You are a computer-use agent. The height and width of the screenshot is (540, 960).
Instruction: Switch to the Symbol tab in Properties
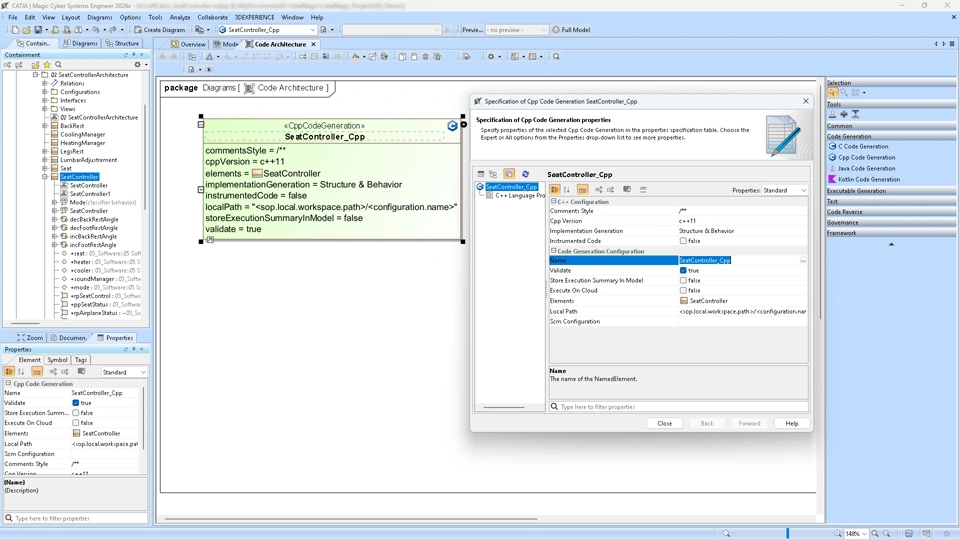tap(57, 360)
